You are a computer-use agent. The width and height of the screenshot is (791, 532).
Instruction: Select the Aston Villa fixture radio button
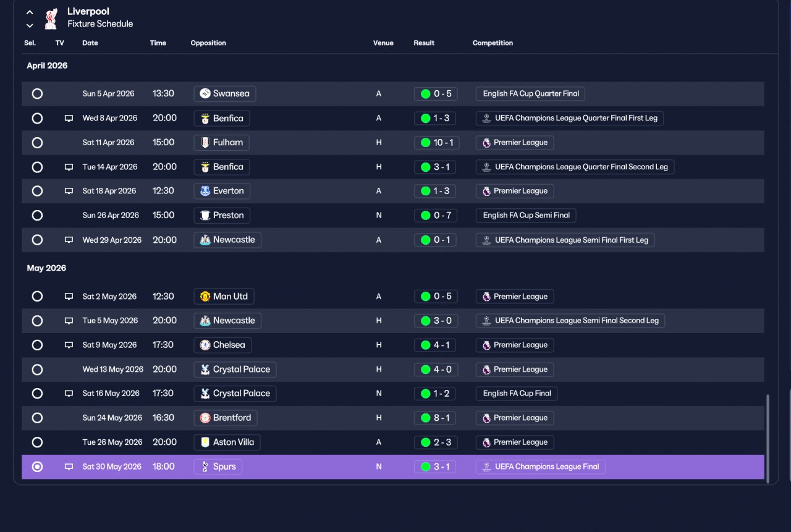point(37,442)
